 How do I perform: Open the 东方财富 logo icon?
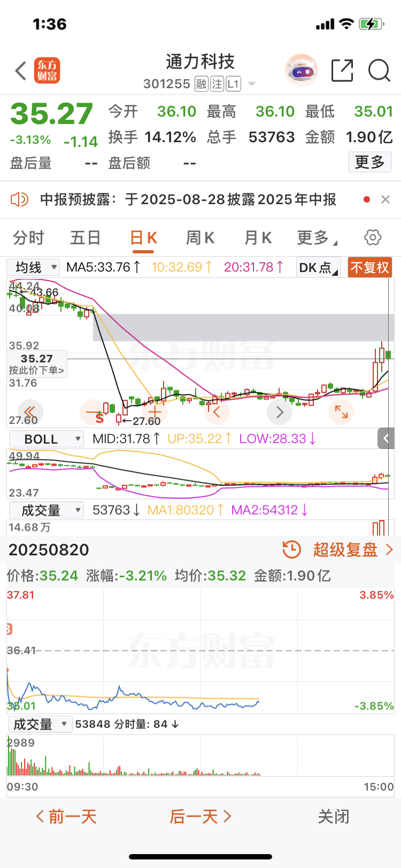click(x=47, y=71)
